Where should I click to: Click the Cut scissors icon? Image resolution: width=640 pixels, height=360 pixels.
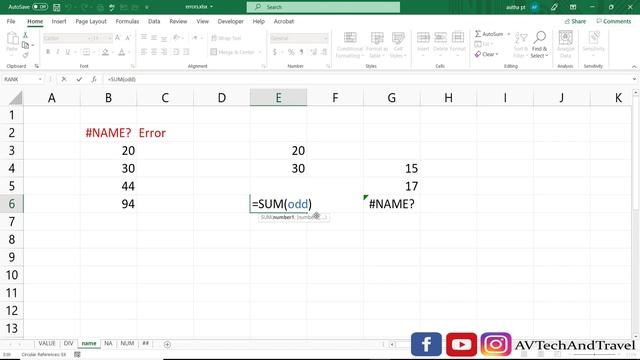click(x=25, y=36)
